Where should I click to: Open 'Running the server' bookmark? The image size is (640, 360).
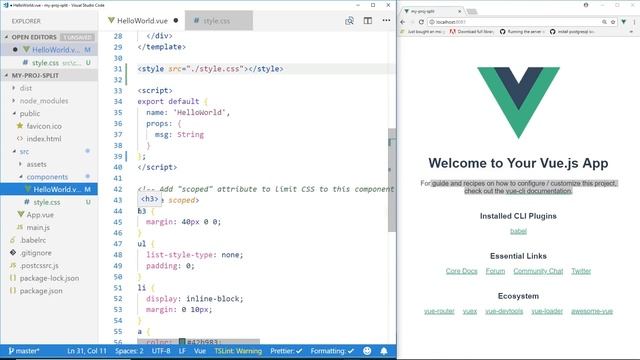(x=523, y=31)
